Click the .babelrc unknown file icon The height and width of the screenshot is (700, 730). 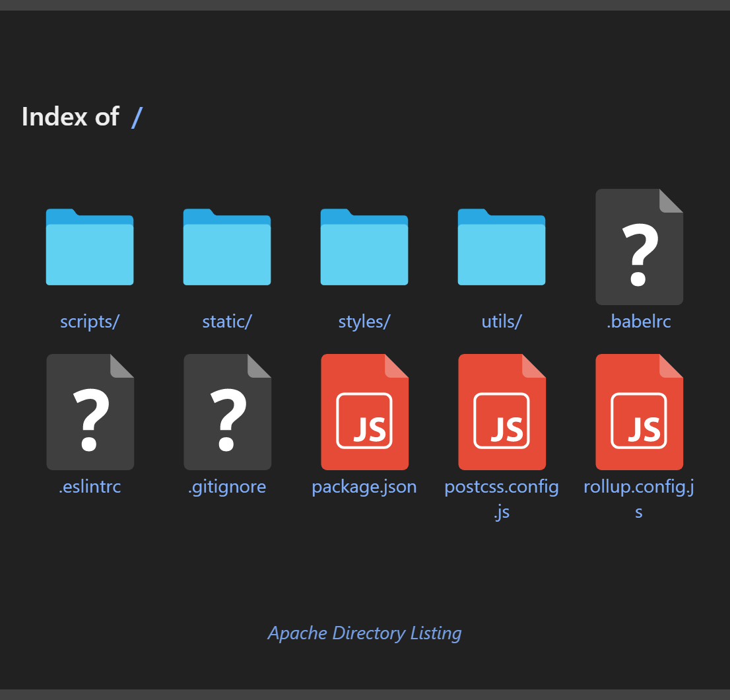(639, 247)
